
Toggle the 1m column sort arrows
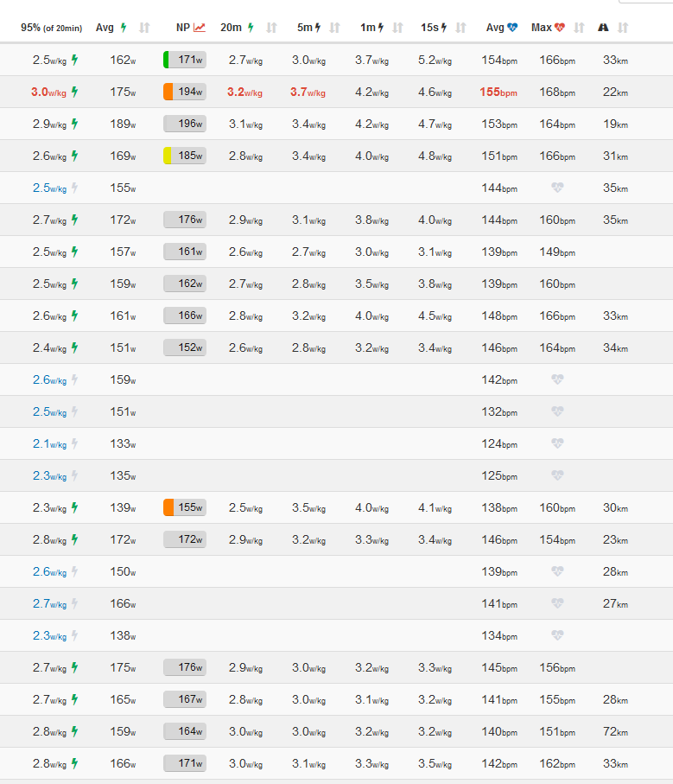[397, 28]
